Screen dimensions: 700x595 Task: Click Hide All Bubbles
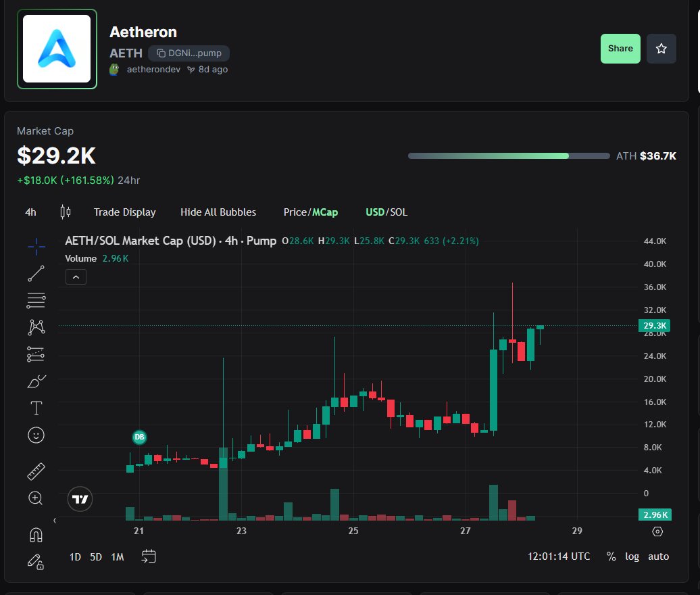click(218, 212)
